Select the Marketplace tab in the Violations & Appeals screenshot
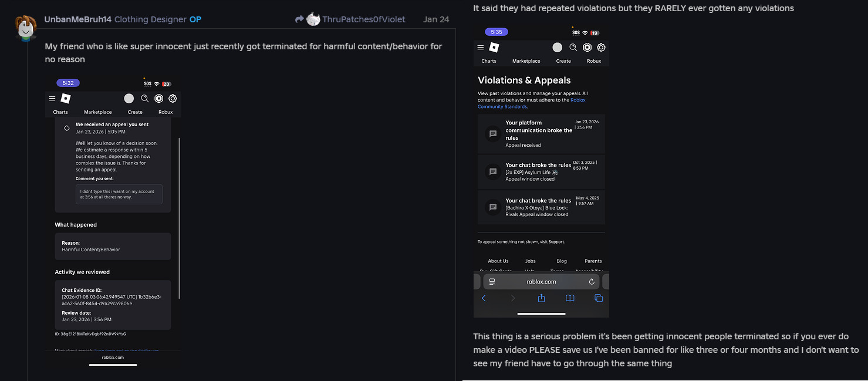Viewport: 868px width, 381px height. [x=526, y=61]
